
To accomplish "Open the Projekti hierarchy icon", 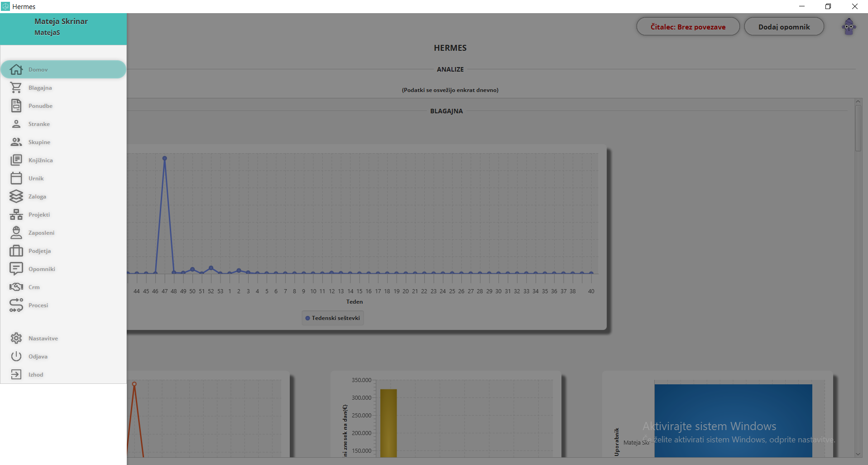I will coord(16,214).
